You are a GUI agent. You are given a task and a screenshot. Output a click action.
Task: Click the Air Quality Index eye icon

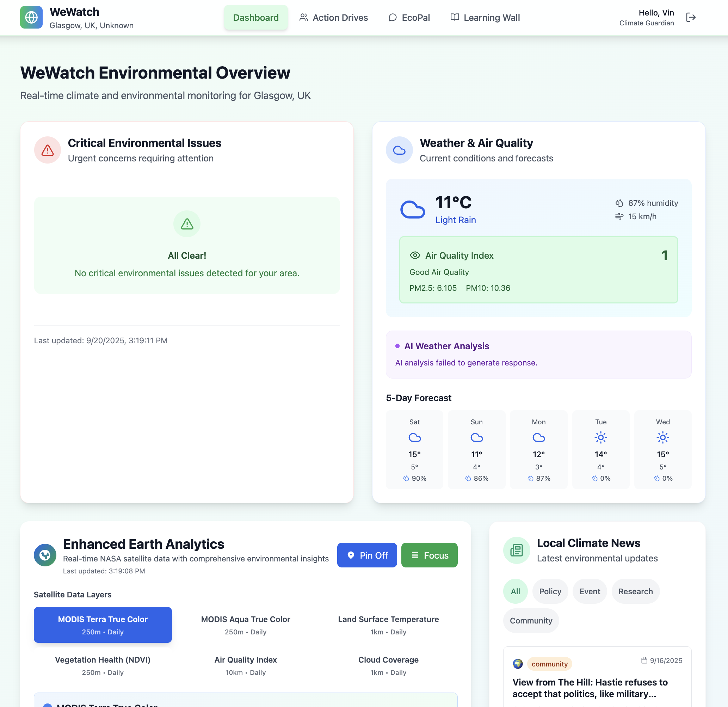[414, 255]
